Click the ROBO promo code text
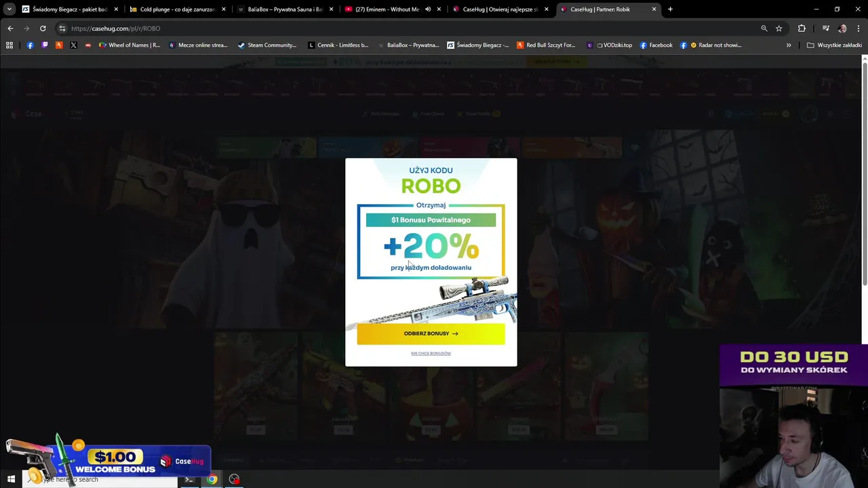 tap(431, 186)
